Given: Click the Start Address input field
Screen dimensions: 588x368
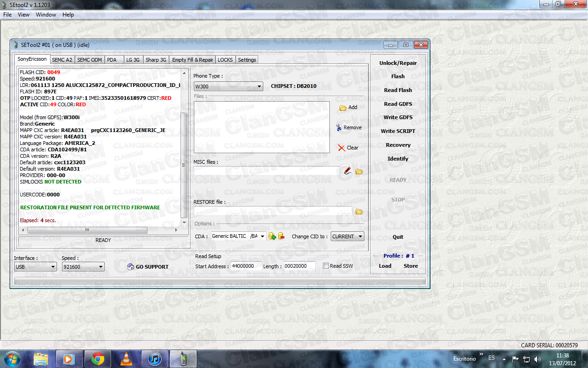Looking at the screenshot, I should [x=246, y=266].
